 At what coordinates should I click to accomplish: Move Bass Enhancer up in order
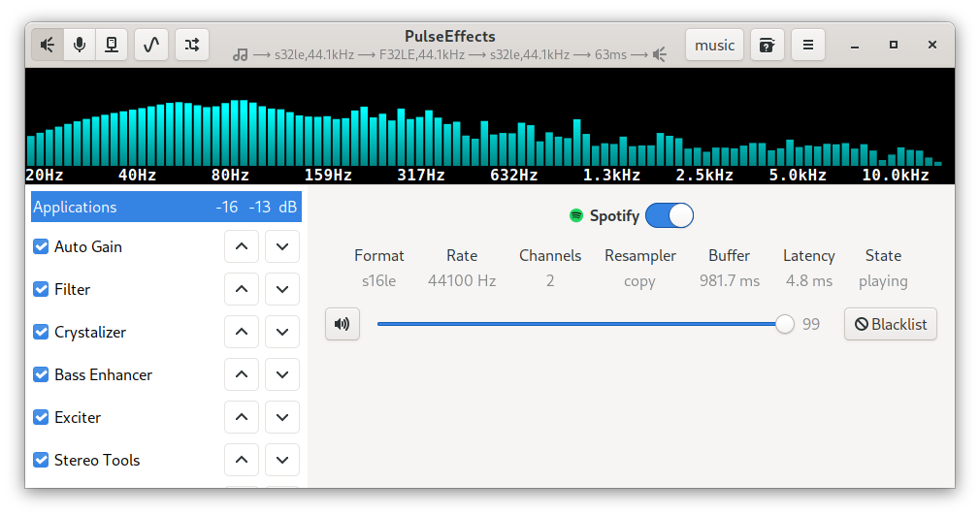(x=242, y=374)
